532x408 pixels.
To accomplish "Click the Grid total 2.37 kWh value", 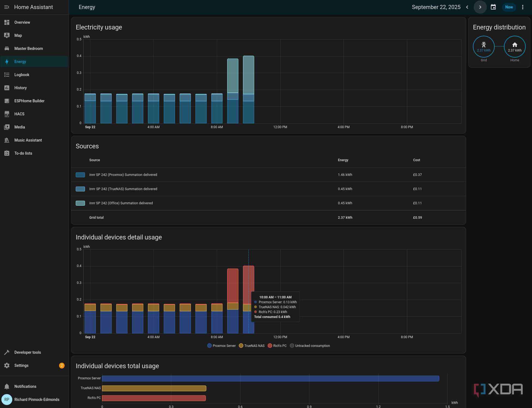I will point(345,218).
